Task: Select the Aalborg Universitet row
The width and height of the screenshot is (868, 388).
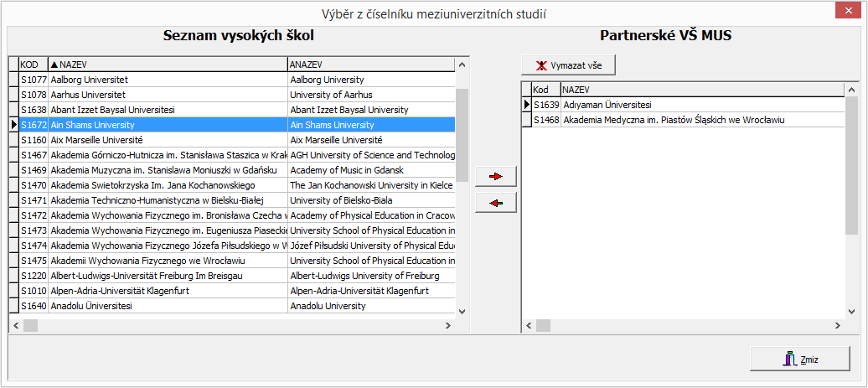Action: 168,80
